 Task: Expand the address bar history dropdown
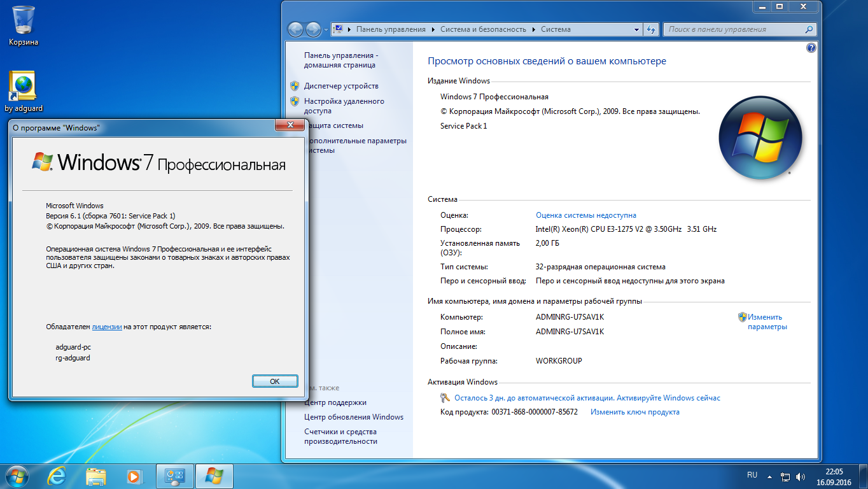click(636, 29)
